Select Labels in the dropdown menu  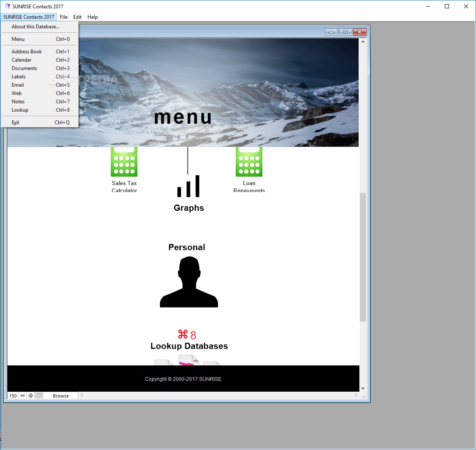pyautogui.click(x=40, y=77)
